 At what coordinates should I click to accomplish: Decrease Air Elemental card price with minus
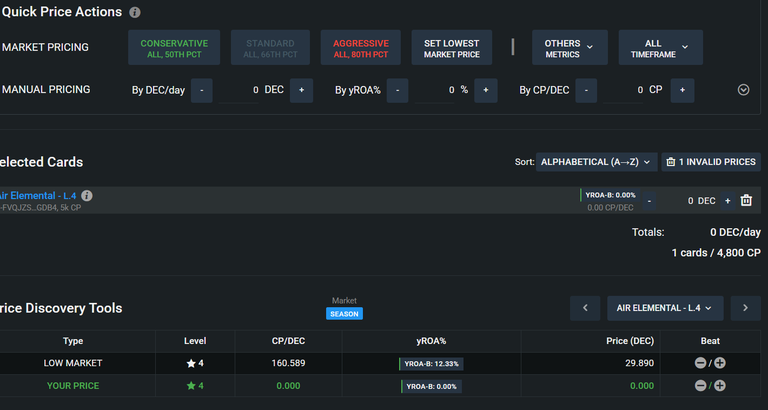649,201
